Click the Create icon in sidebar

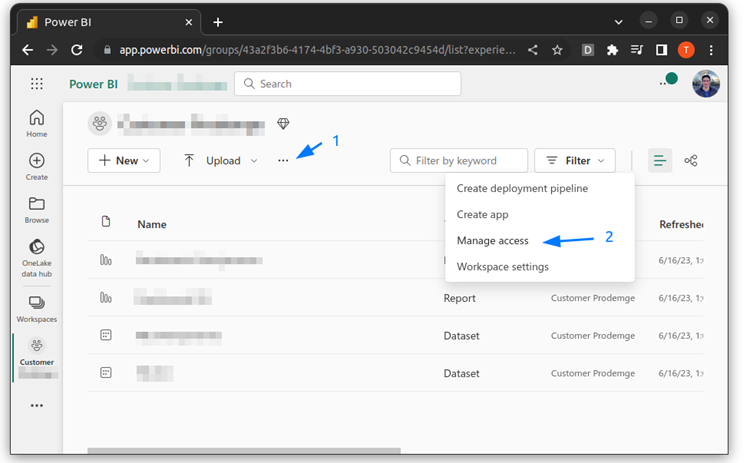(x=37, y=166)
